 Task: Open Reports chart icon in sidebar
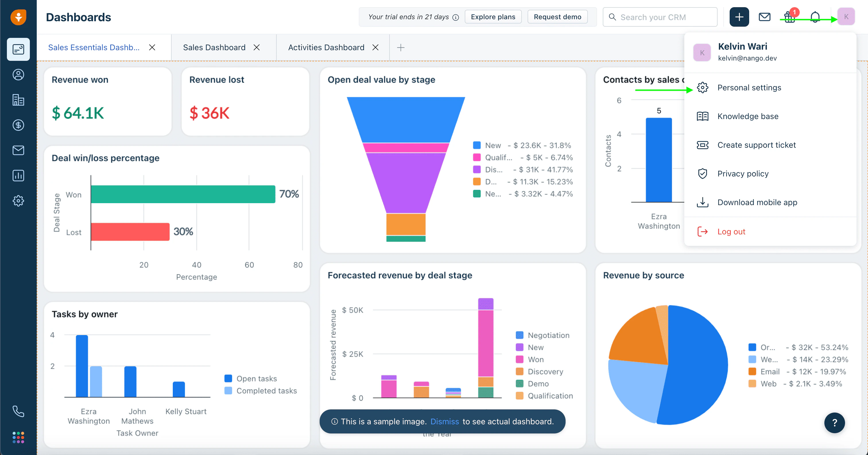tap(18, 176)
